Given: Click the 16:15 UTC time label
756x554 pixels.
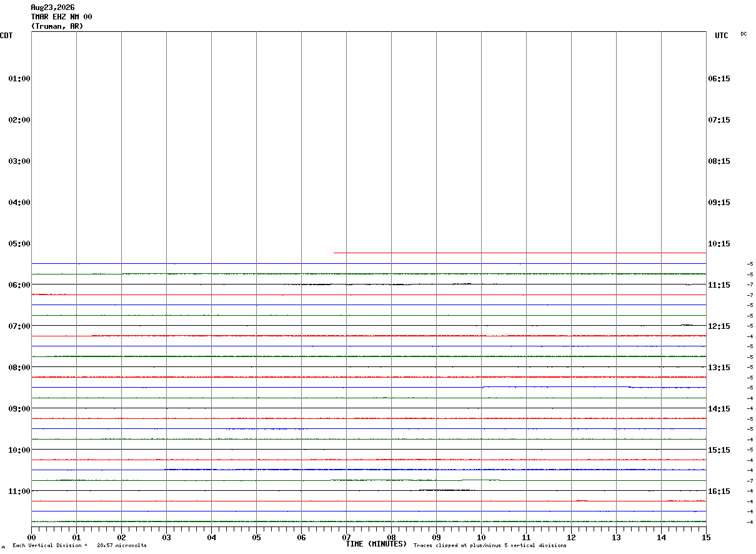Looking at the screenshot, I should (x=719, y=491).
